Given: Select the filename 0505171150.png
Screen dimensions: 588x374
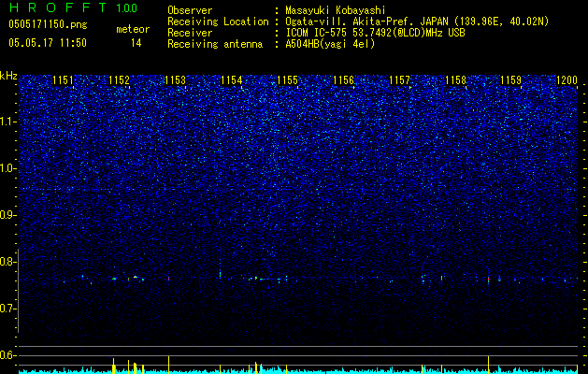Looking at the screenshot, I should [x=48, y=24].
